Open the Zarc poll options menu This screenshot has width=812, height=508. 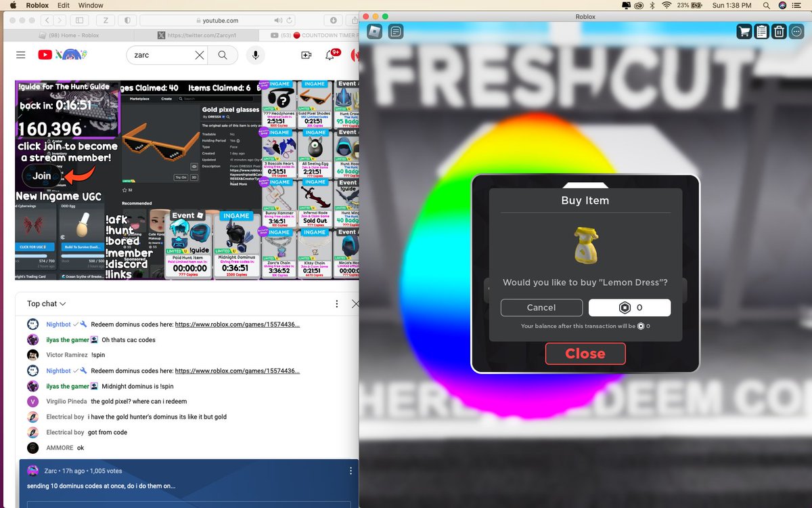click(x=350, y=471)
